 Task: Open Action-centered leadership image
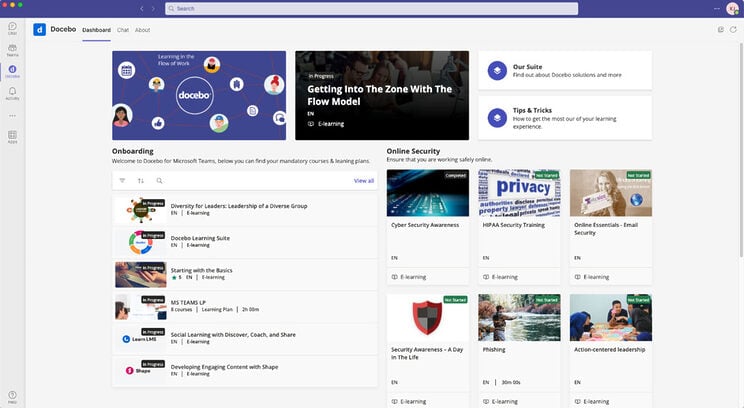(611, 317)
